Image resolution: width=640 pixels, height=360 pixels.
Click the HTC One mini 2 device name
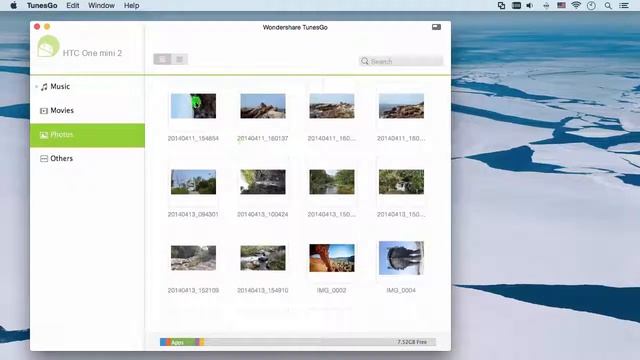click(92, 53)
